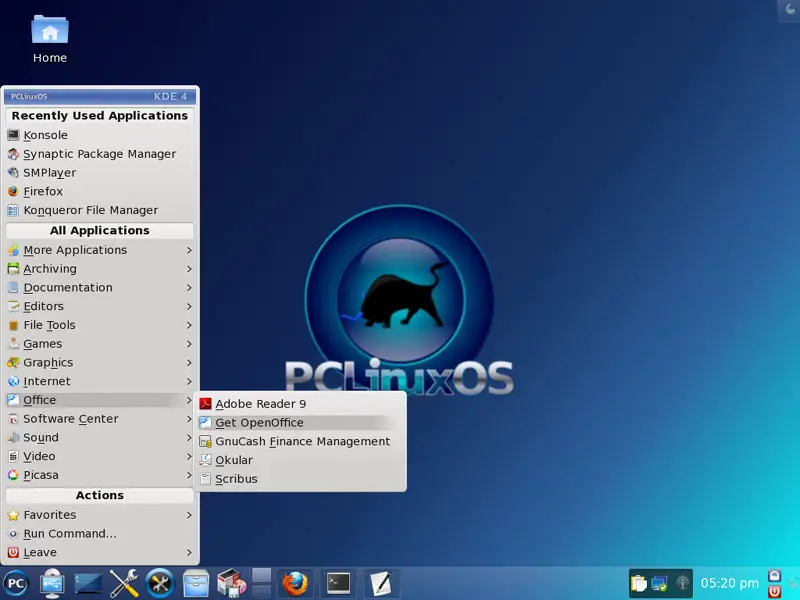Open the Software Center category
Image resolution: width=800 pixels, height=600 pixels.
[100, 419]
